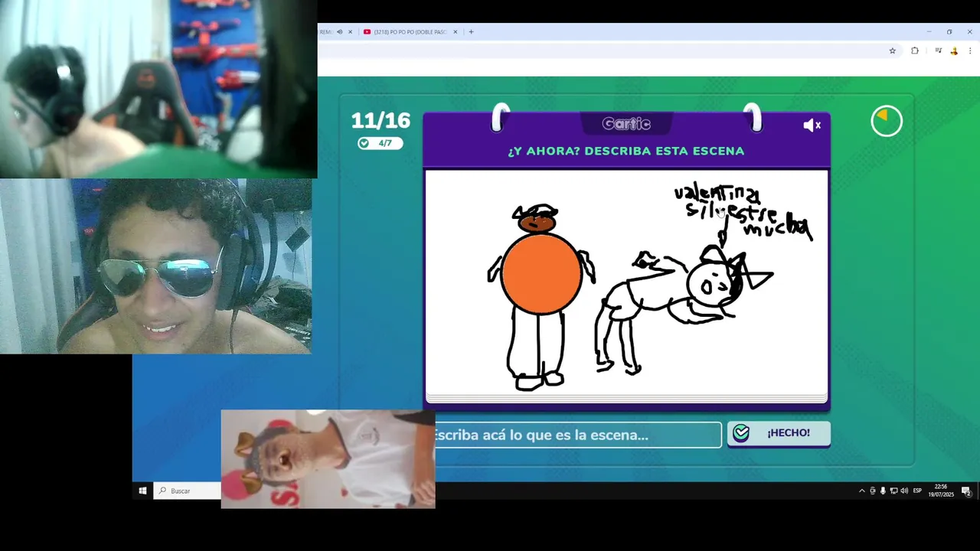The image size is (980, 551).
Task: Show hidden system tray icons
Action: point(861,491)
